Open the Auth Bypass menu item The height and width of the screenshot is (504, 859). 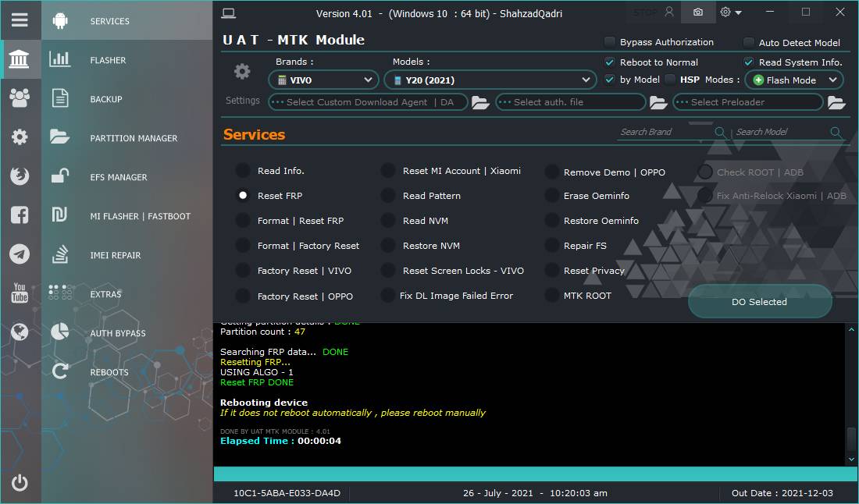coord(127,333)
